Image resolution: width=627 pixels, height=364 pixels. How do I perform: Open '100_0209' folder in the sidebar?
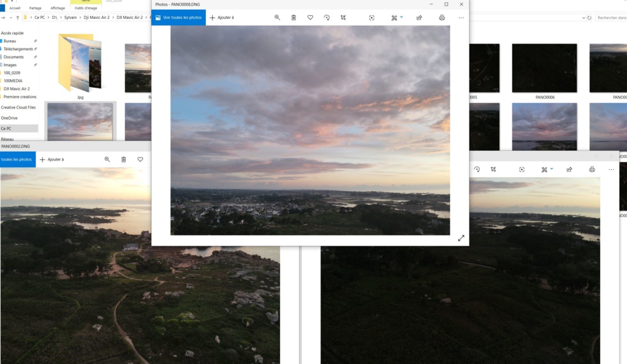click(x=12, y=73)
